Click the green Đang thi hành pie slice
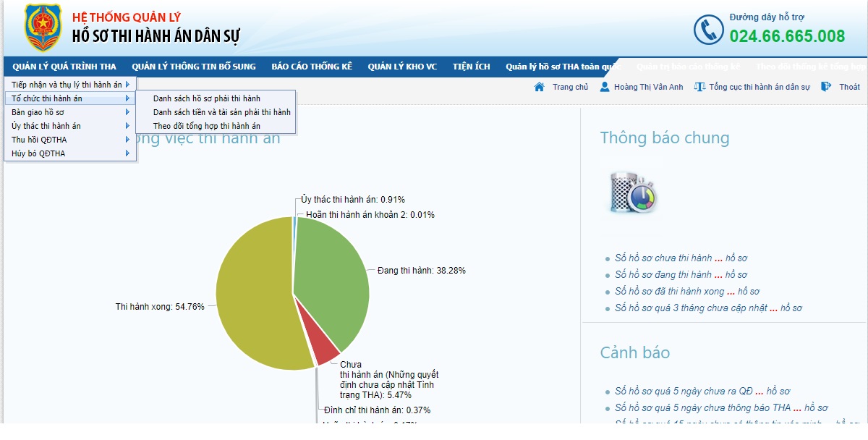 (333, 282)
